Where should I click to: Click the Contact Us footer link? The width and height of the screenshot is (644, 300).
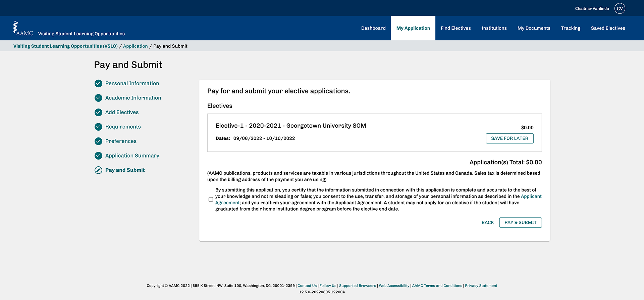[x=307, y=286]
